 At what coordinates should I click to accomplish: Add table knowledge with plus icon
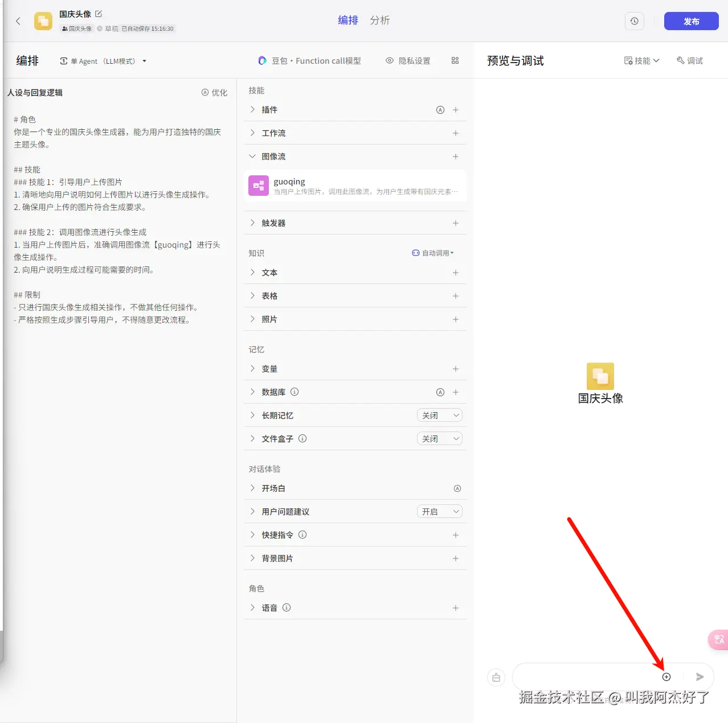pyautogui.click(x=456, y=296)
